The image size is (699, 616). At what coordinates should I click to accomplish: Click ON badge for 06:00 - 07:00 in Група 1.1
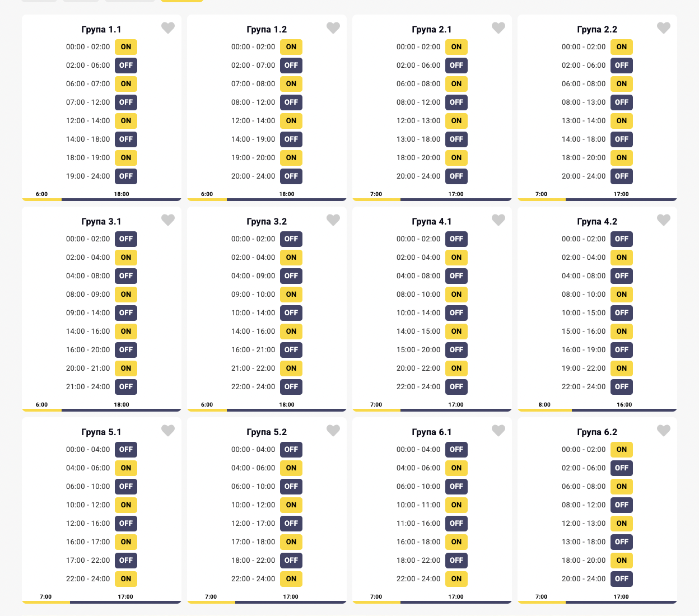point(126,84)
